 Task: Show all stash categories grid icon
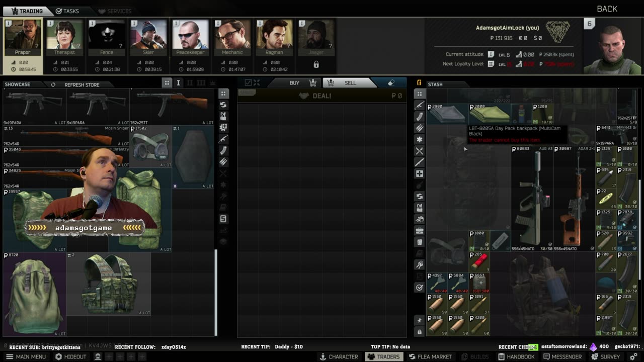point(419,94)
